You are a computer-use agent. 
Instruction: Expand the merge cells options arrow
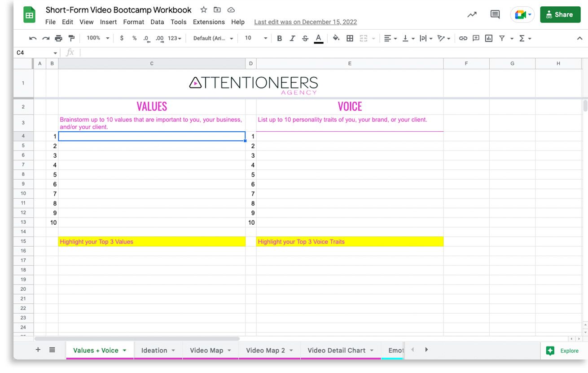373,39
